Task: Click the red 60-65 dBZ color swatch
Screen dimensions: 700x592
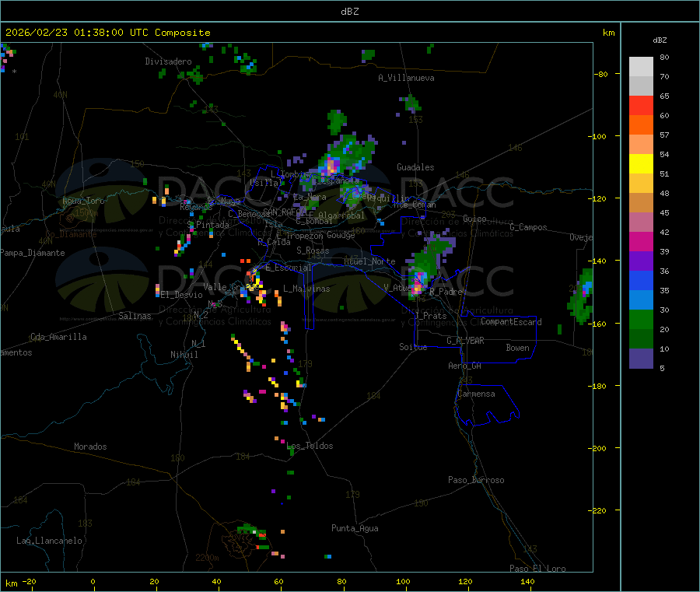Action: [x=641, y=105]
